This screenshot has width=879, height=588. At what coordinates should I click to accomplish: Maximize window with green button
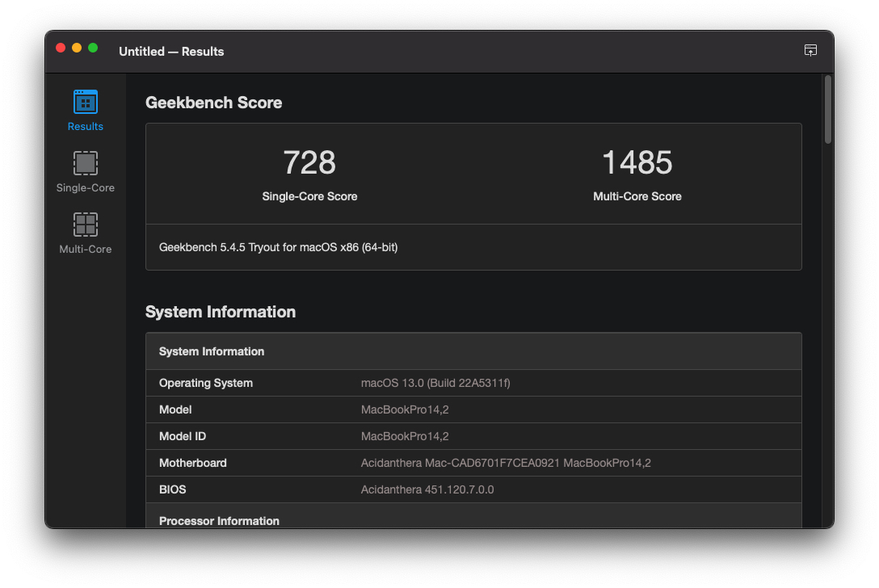[x=93, y=48]
